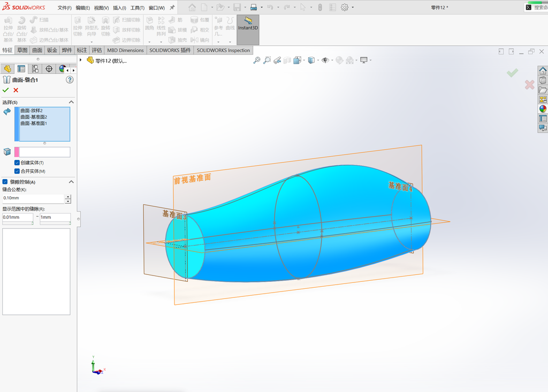Click the Zoom to Area icon
Screen dimensions: 548x392
click(x=267, y=60)
